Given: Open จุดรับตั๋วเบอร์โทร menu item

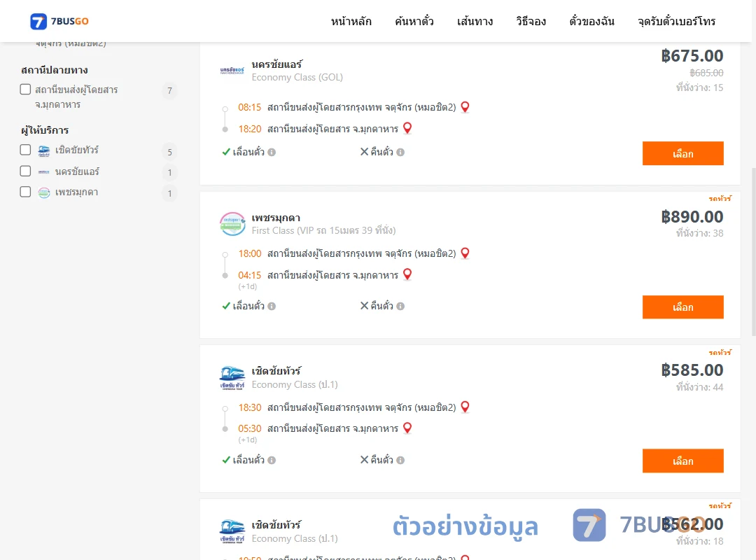Looking at the screenshot, I should point(676,21).
